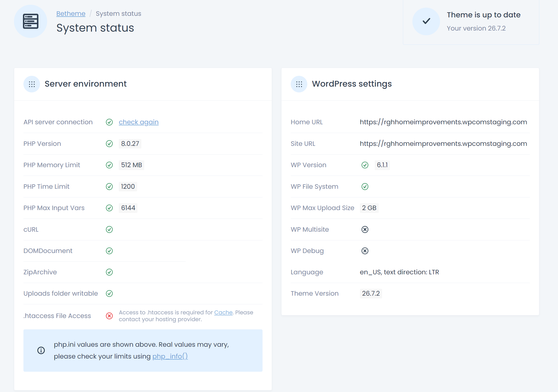This screenshot has width=558, height=392.
Task: Click the API server connection label
Action: 58,122
